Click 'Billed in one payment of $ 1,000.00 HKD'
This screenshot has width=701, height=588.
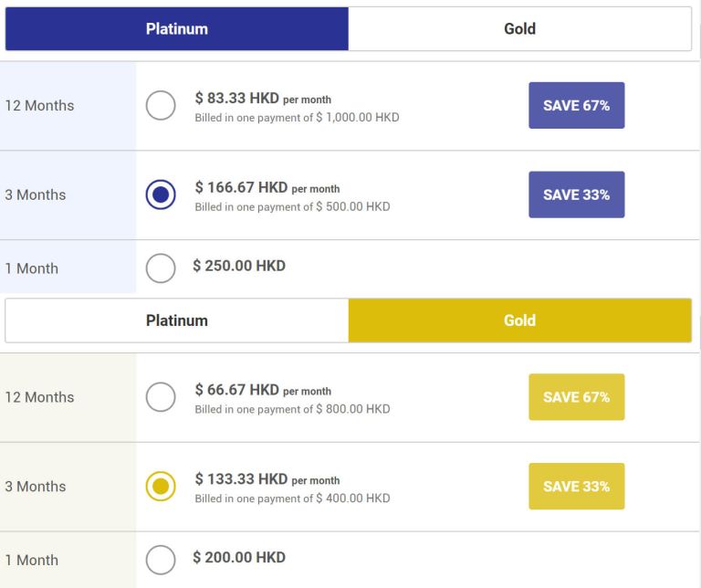pos(297,118)
